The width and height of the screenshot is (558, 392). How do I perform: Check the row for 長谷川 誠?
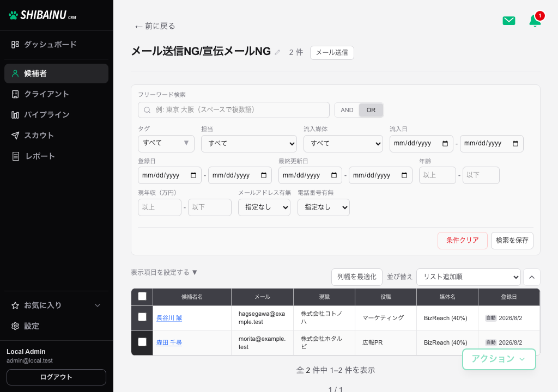point(142,317)
